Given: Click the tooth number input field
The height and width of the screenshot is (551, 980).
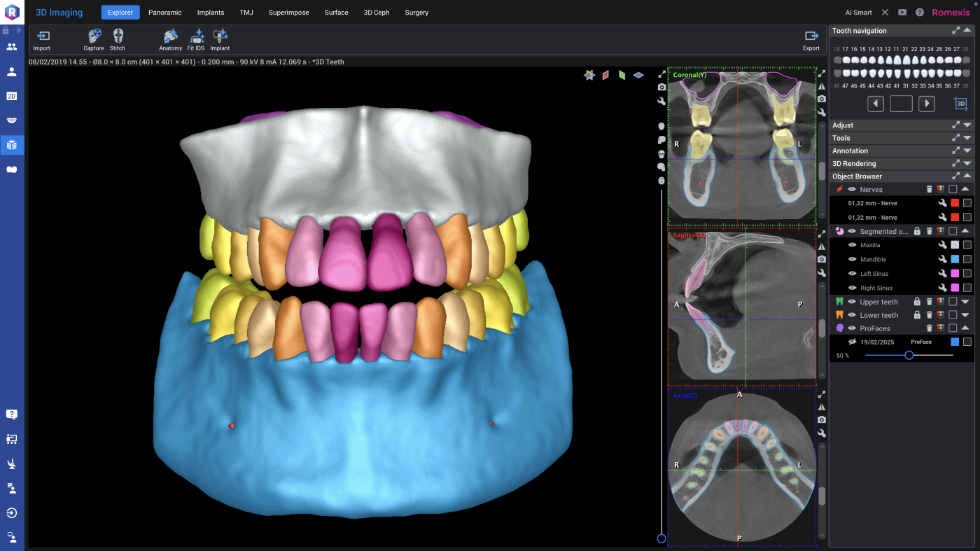Looking at the screenshot, I should pos(901,104).
